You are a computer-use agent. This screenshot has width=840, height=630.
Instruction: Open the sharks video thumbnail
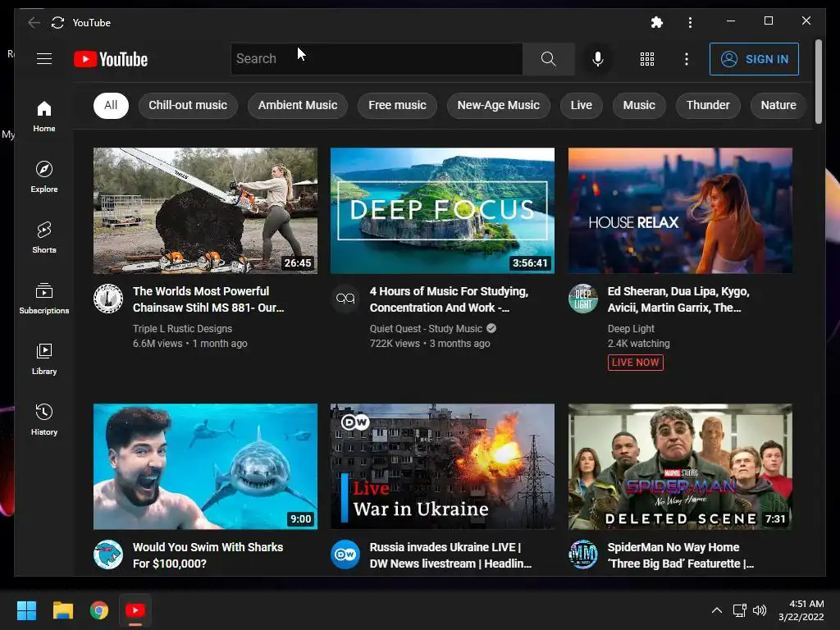(x=205, y=467)
